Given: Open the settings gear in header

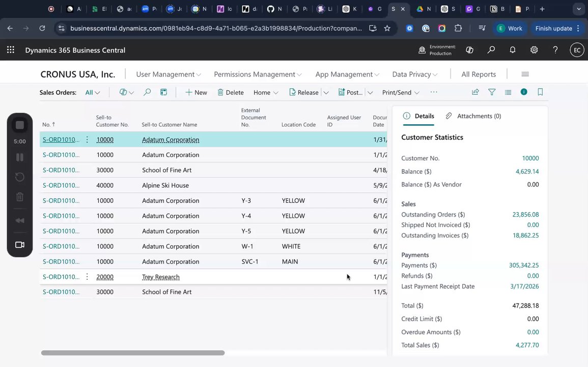Looking at the screenshot, I should click(x=534, y=49).
